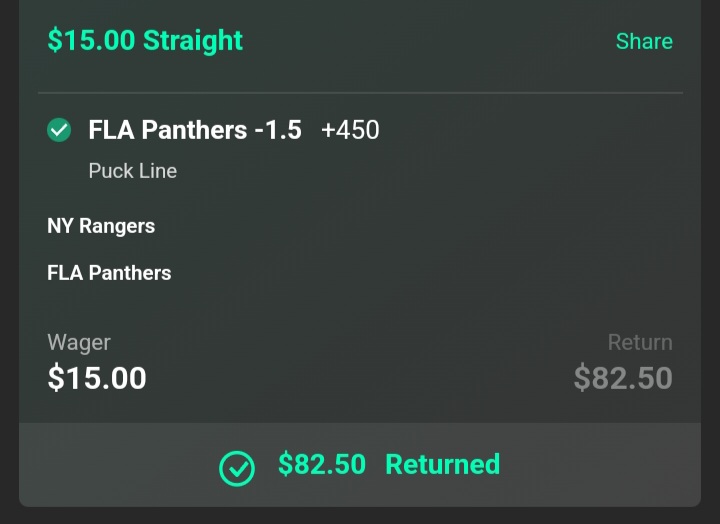Viewport: 720px width, 524px height.
Task: Click the word Straight in the heading
Action: tap(193, 41)
